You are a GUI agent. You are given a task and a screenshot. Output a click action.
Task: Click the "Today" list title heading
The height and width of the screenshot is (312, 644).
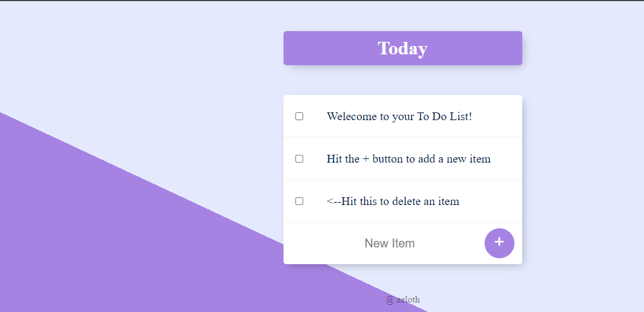click(x=402, y=48)
